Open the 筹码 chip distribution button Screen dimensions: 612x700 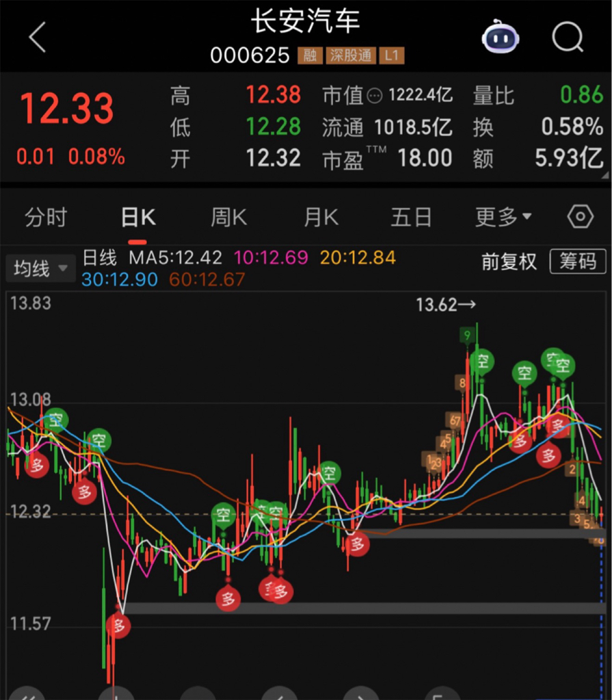(578, 262)
